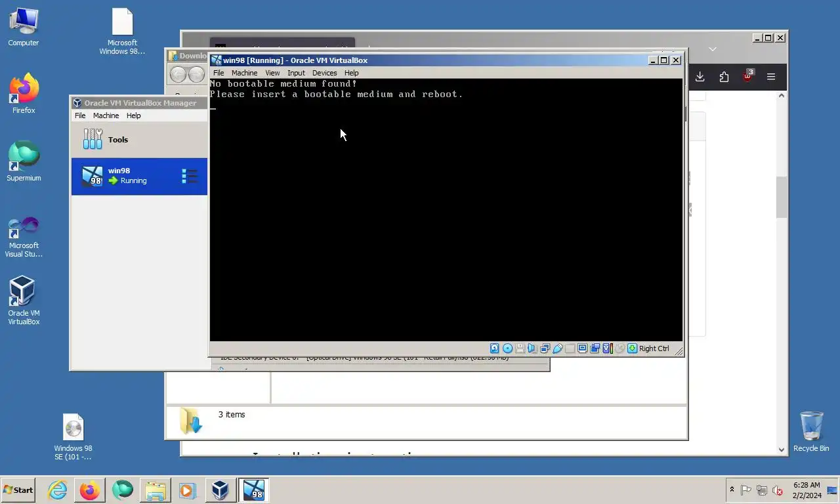Open the Start menu

point(18,490)
